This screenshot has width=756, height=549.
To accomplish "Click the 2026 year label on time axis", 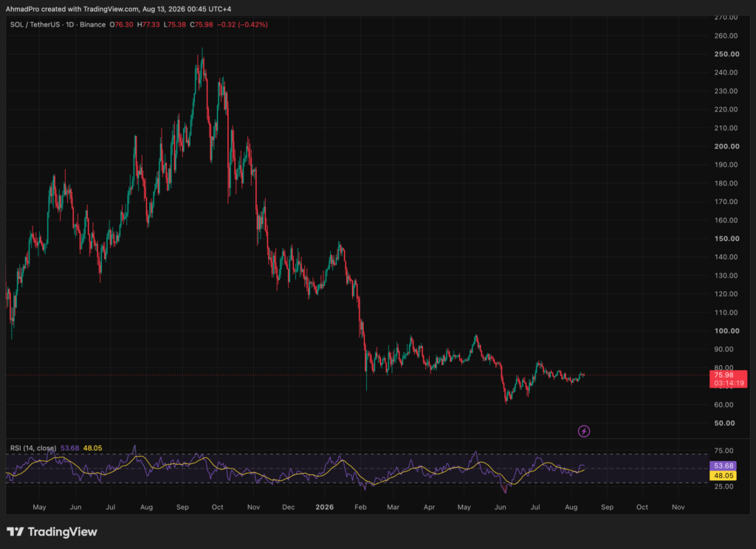I will pyautogui.click(x=325, y=507).
